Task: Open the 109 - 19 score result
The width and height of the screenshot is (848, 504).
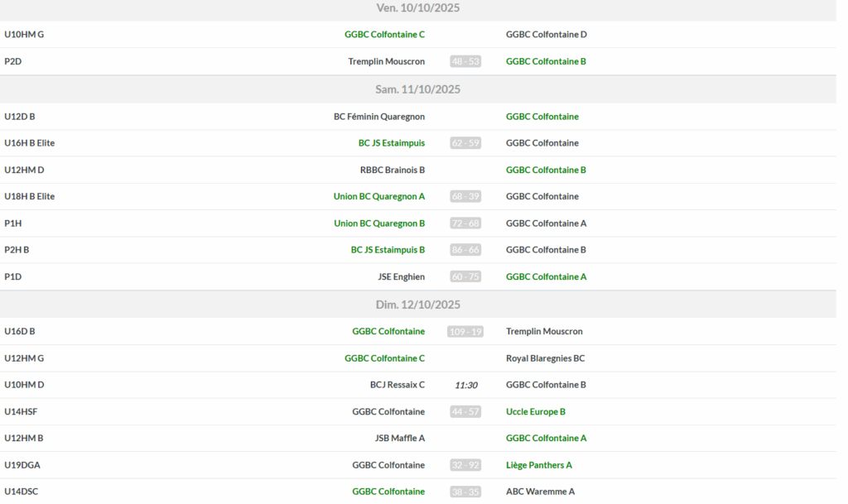Action: tap(465, 332)
